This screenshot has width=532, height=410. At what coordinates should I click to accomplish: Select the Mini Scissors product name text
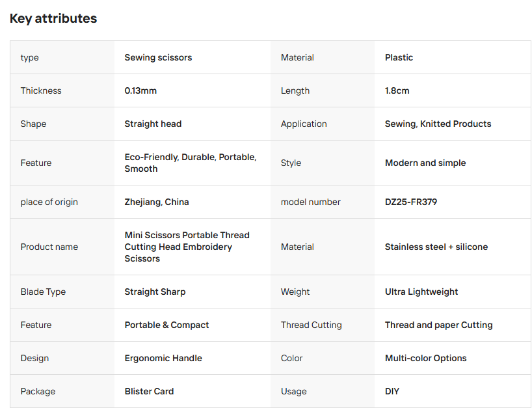coord(187,247)
